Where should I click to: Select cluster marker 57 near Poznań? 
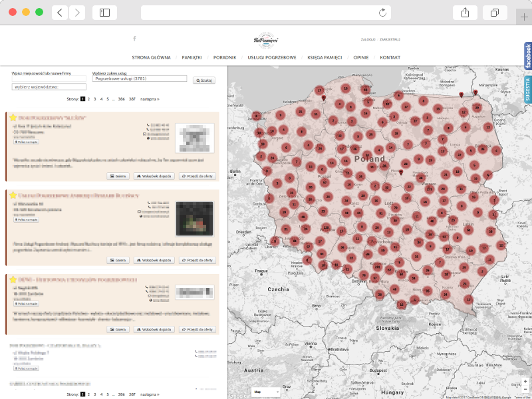coord(325,182)
